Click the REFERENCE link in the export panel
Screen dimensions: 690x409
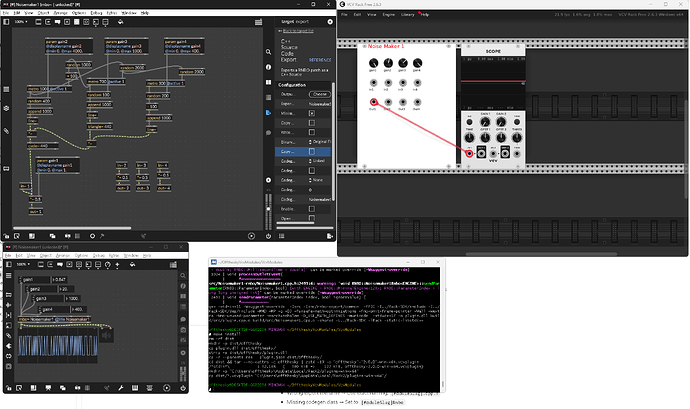tap(322, 59)
